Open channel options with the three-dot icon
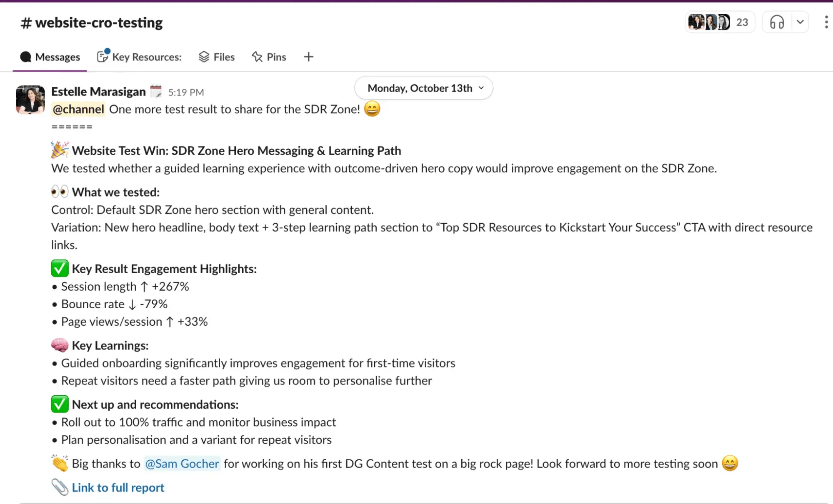 [826, 22]
